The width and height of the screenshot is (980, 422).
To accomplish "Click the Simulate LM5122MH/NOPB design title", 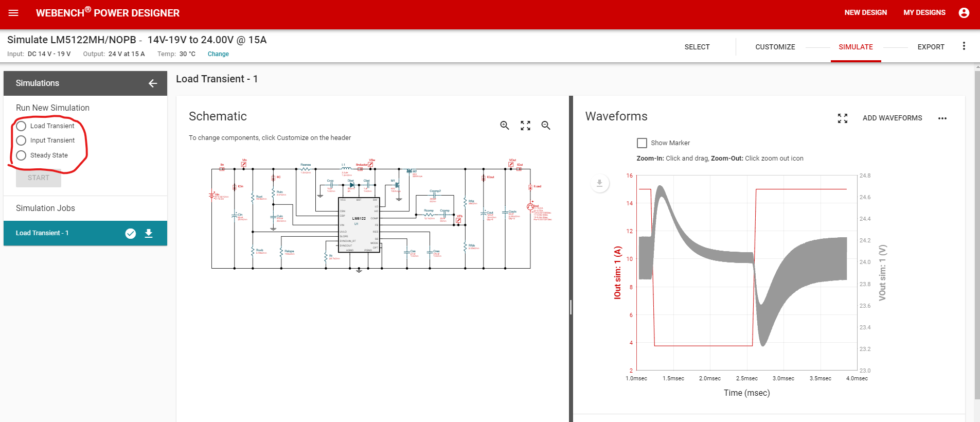I will (137, 40).
